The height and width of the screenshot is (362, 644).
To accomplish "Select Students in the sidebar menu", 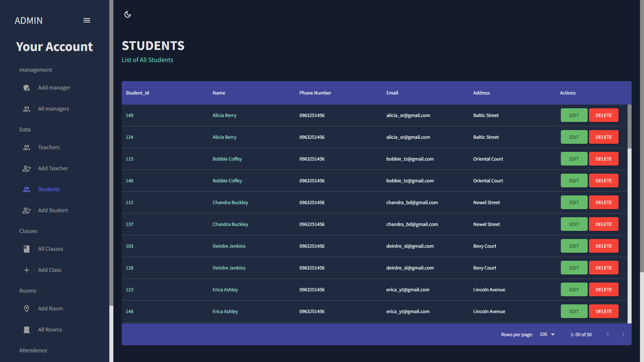I will click(49, 189).
